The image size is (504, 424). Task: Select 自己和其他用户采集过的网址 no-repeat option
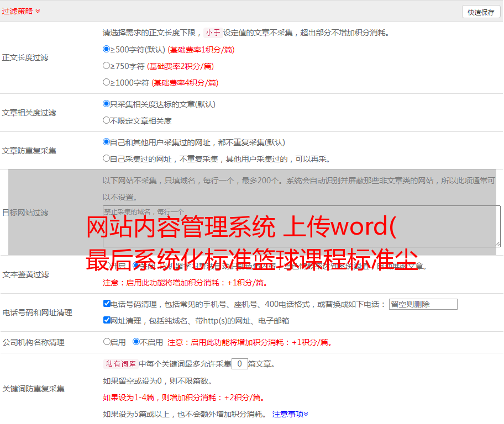tap(107, 142)
